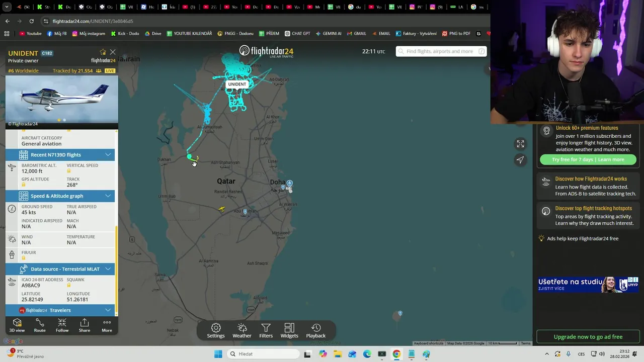Share this flight
The image size is (644, 362).
pyautogui.click(x=85, y=325)
